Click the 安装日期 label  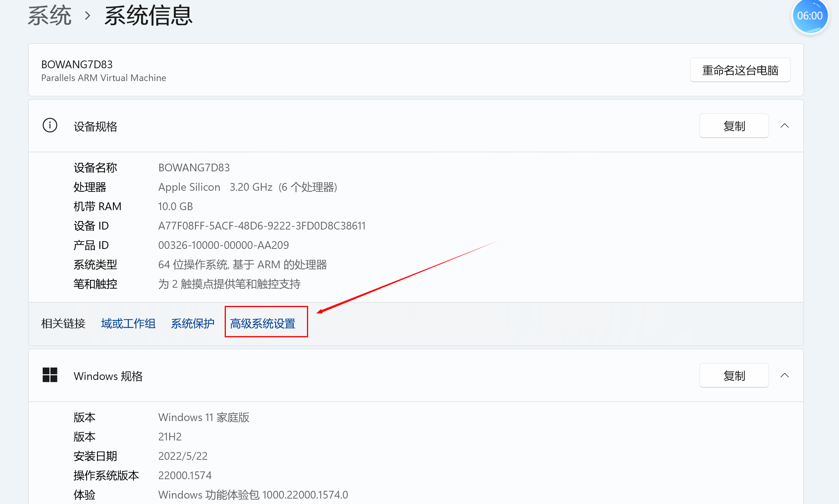[x=95, y=456]
